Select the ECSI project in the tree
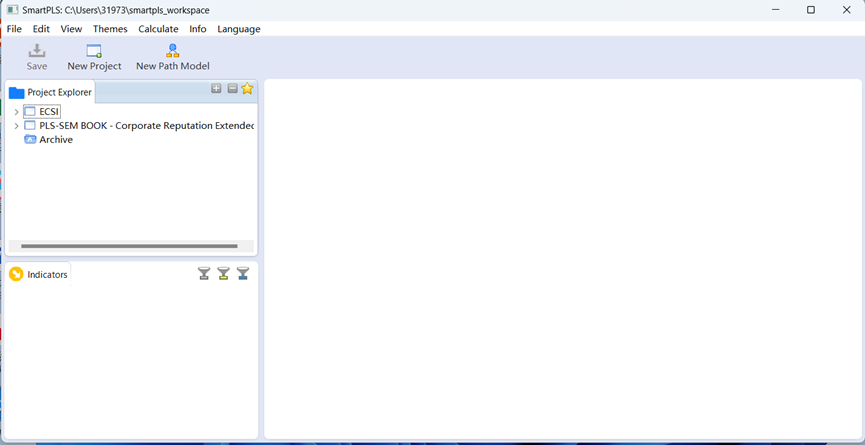Screen dimensions: 865x445 [49, 112]
